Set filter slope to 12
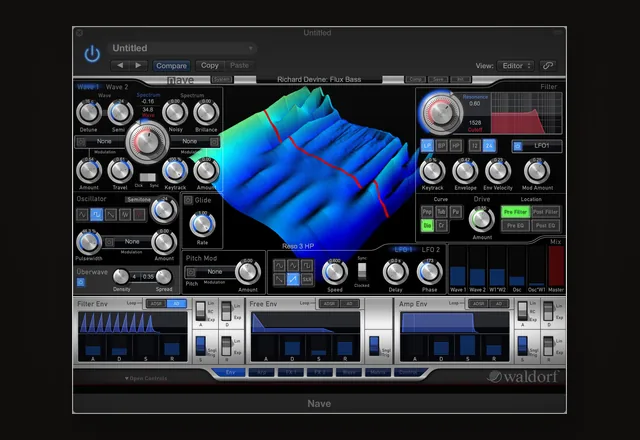 [474, 146]
